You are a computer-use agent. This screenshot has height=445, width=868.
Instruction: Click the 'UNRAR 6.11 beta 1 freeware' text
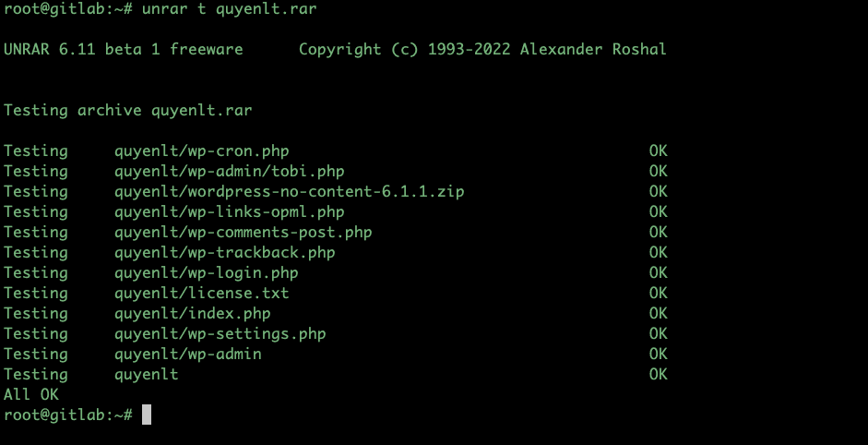coord(124,49)
